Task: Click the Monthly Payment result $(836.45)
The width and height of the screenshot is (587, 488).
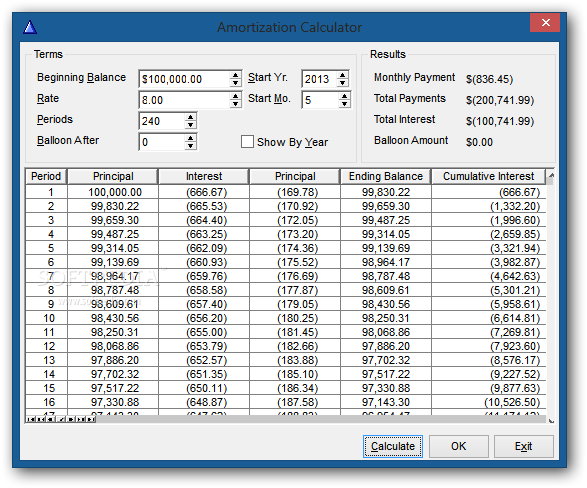Action: coord(489,79)
